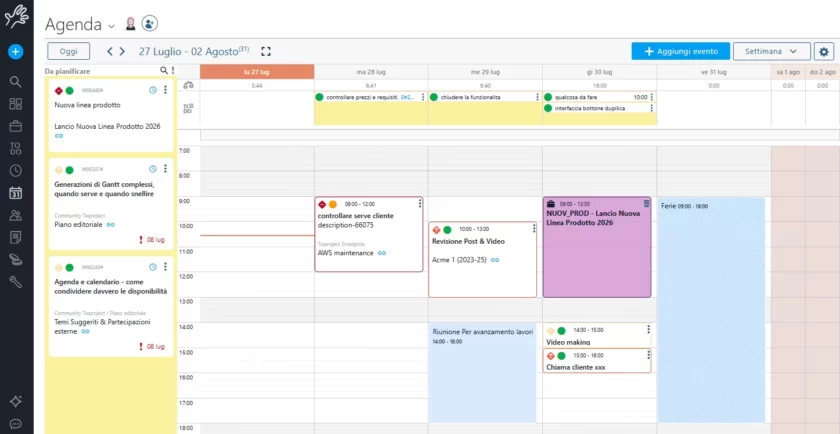Click green status circle on Video making

(561, 331)
